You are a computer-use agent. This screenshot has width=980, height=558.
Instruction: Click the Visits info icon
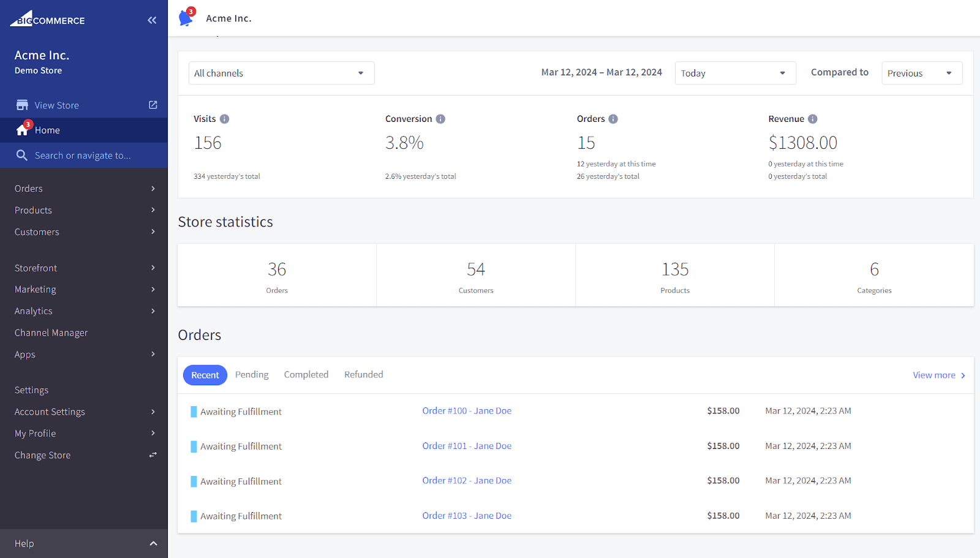pyautogui.click(x=224, y=119)
